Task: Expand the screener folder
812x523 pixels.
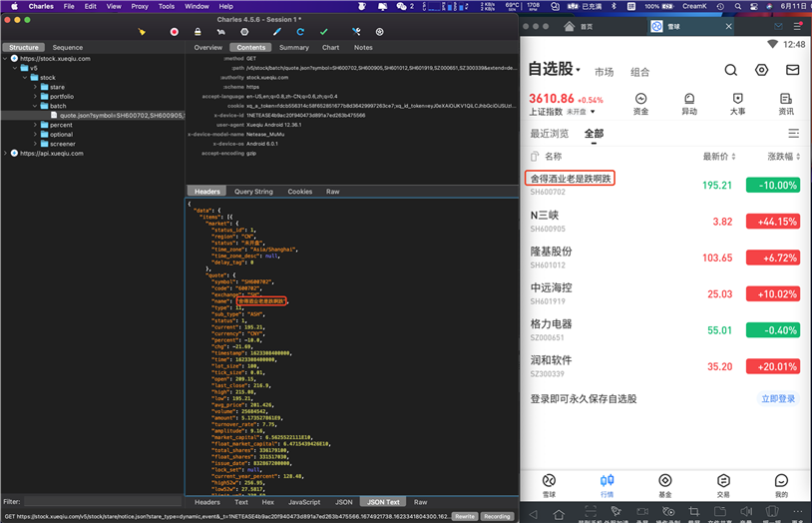Action: (35, 144)
